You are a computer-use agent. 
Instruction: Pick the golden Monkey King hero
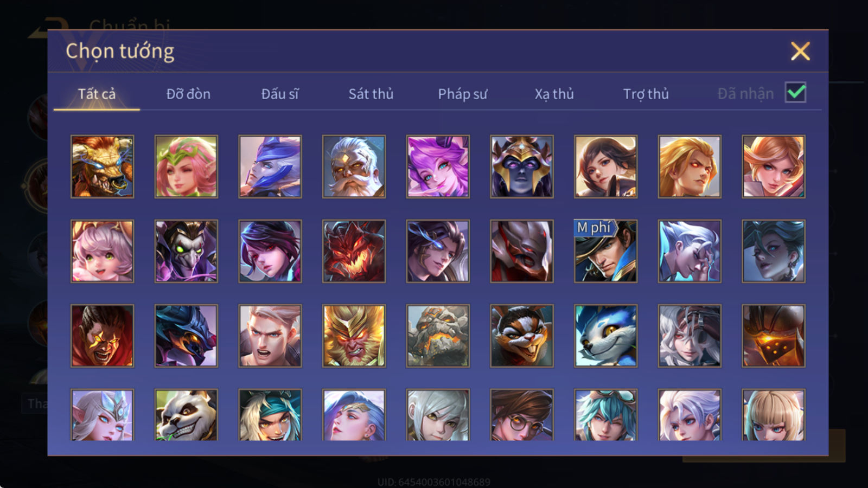point(354,336)
